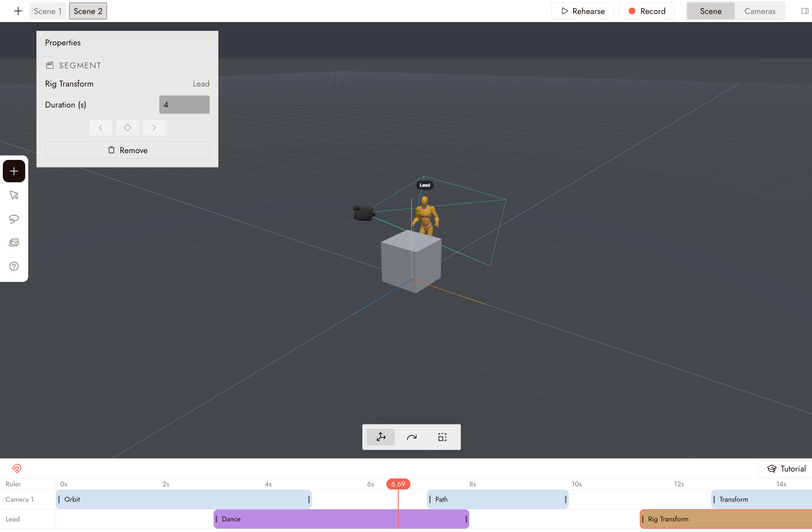Click the Record button

(x=647, y=11)
